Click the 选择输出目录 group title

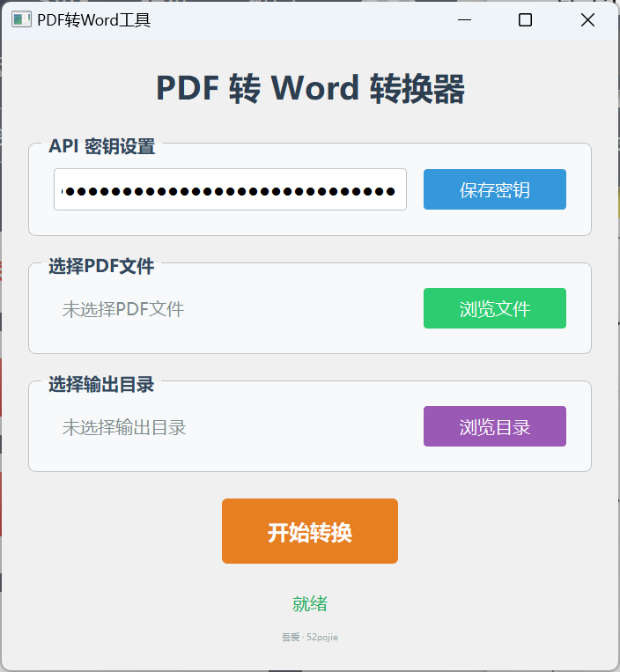coord(101,384)
